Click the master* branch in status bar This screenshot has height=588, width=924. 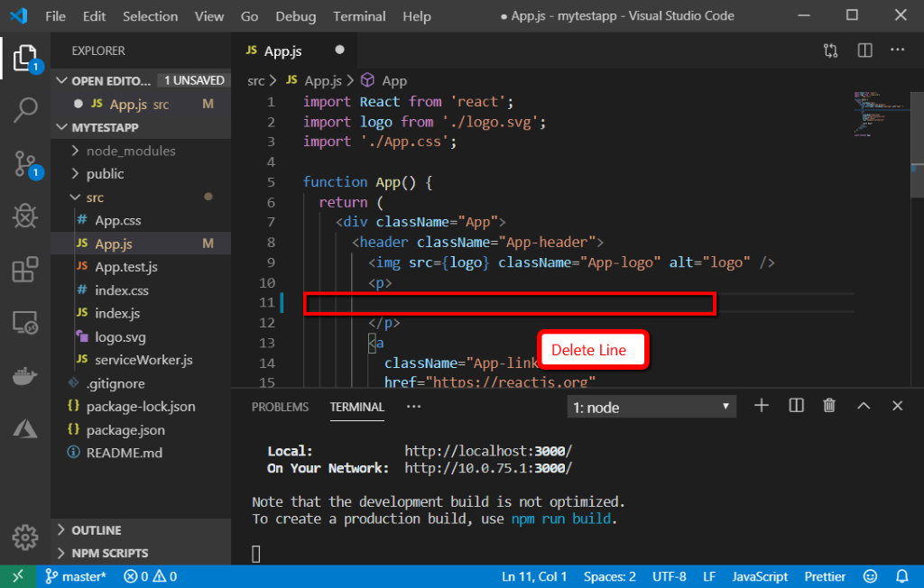click(76, 576)
